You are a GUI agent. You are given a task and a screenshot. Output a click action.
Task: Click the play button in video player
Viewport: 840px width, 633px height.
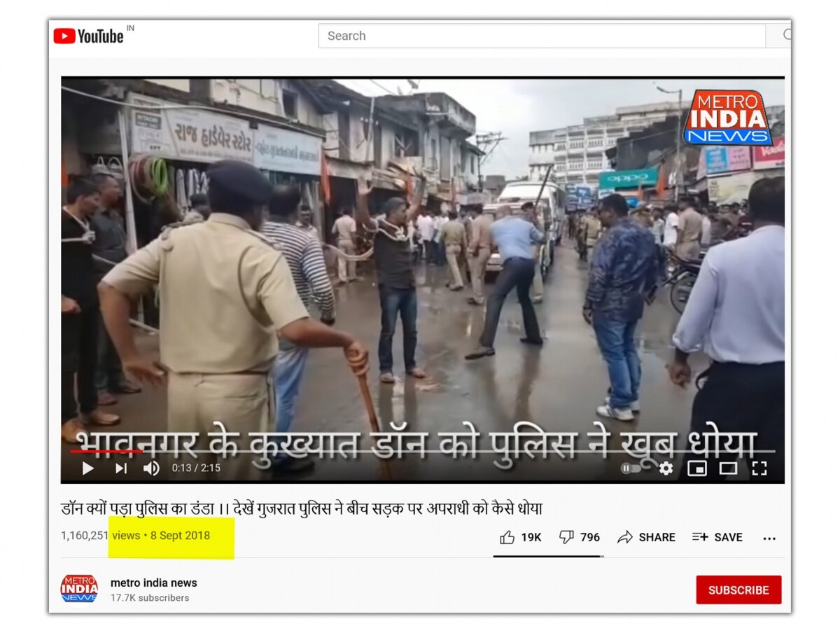[x=88, y=468]
